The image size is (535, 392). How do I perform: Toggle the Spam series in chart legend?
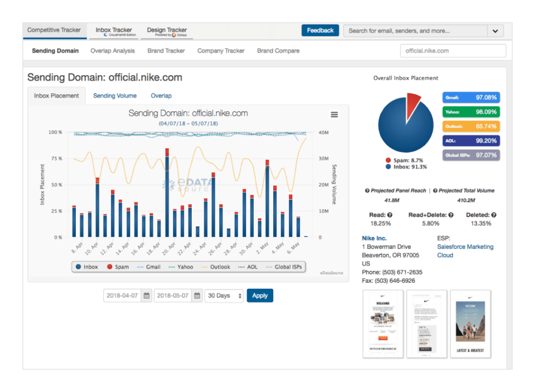click(118, 267)
